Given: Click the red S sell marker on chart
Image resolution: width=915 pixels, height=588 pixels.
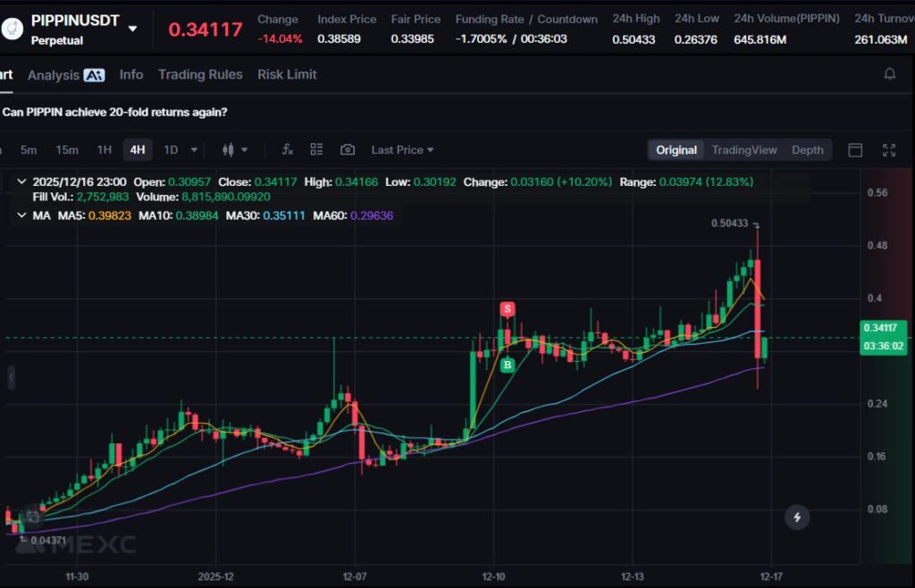Looking at the screenshot, I should tap(508, 309).
